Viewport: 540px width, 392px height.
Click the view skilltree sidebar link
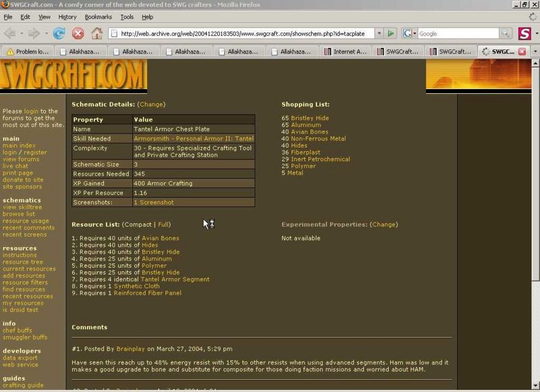coord(22,207)
